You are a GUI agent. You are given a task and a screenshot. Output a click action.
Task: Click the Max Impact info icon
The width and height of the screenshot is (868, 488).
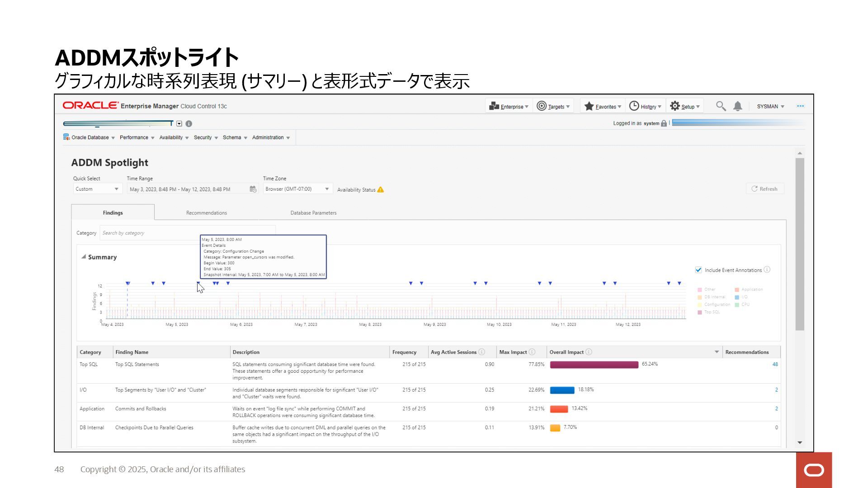pos(532,352)
